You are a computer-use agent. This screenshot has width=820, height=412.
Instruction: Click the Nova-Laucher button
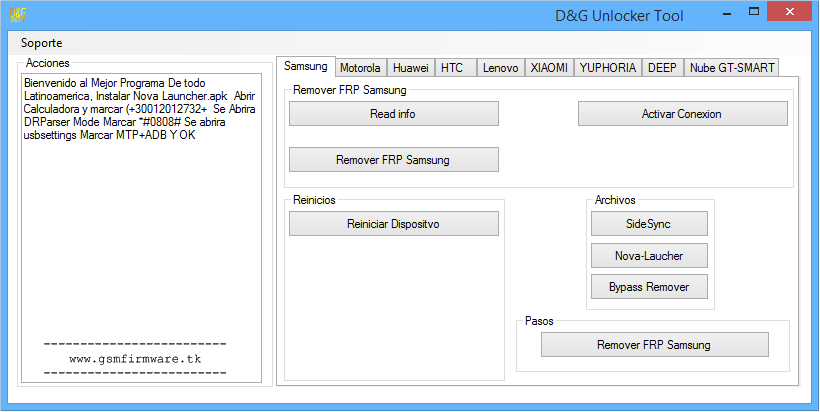pyautogui.click(x=649, y=256)
